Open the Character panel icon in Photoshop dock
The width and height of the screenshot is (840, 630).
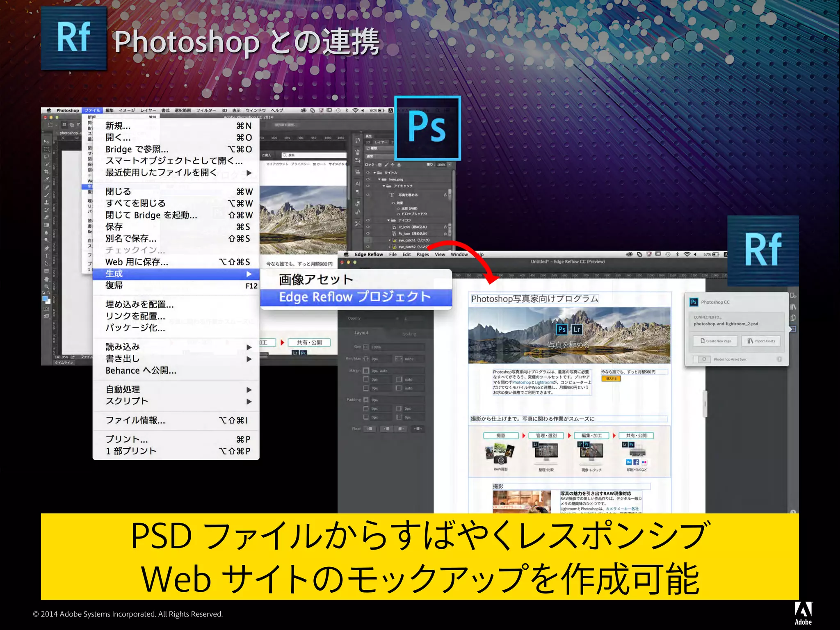coord(357,184)
